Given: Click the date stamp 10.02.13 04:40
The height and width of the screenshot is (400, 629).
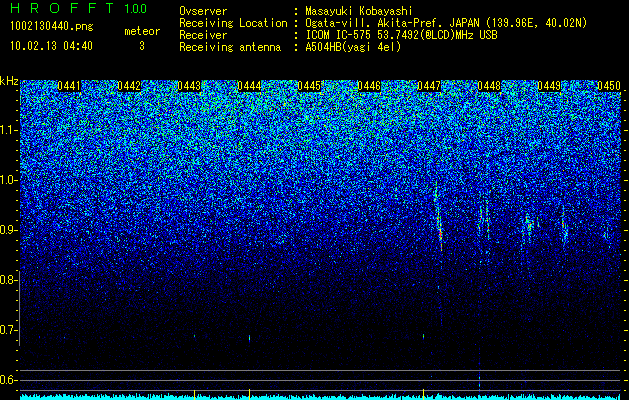Looking at the screenshot, I should click(x=51, y=46).
